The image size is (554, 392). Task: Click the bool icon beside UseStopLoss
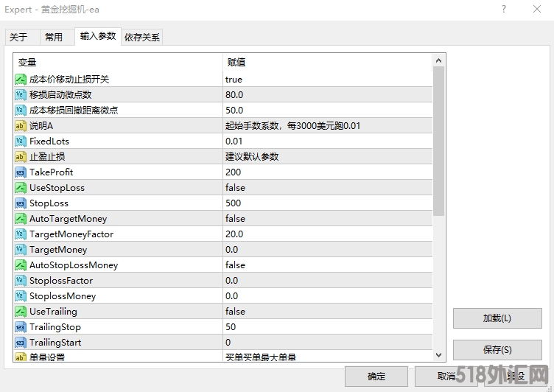21,188
